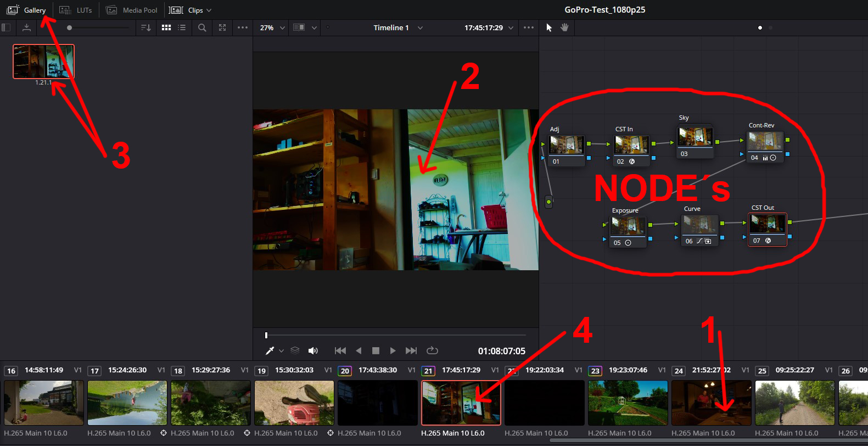This screenshot has height=446, width=868.
Task: Open the Gallery panel
Action: [26, 10]
